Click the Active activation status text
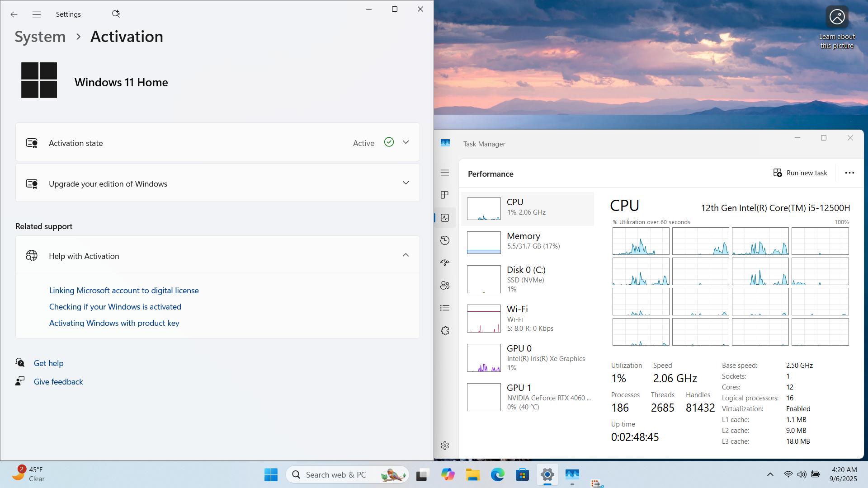Screen dimensions: 868x488 pyautogui.click(x=363, y=143)
